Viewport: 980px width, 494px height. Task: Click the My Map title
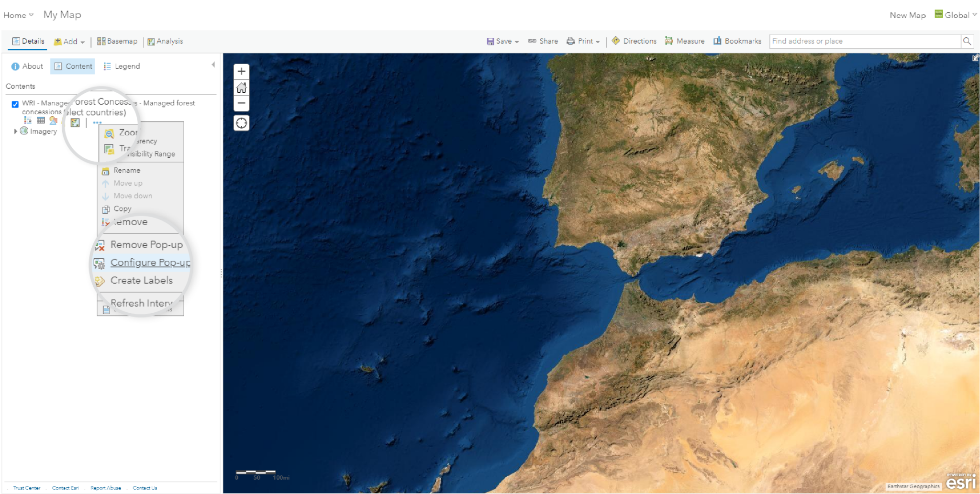tap(62, 15)
